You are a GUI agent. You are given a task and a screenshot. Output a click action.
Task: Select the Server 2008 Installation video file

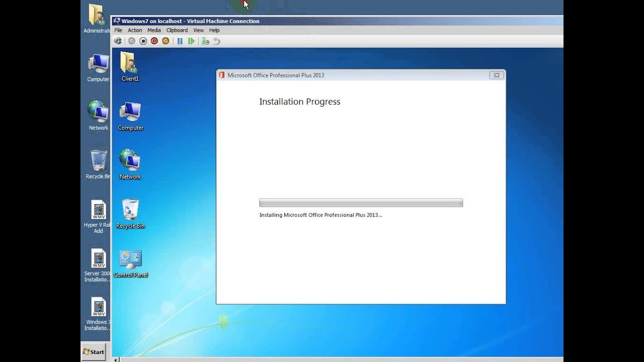98,265
